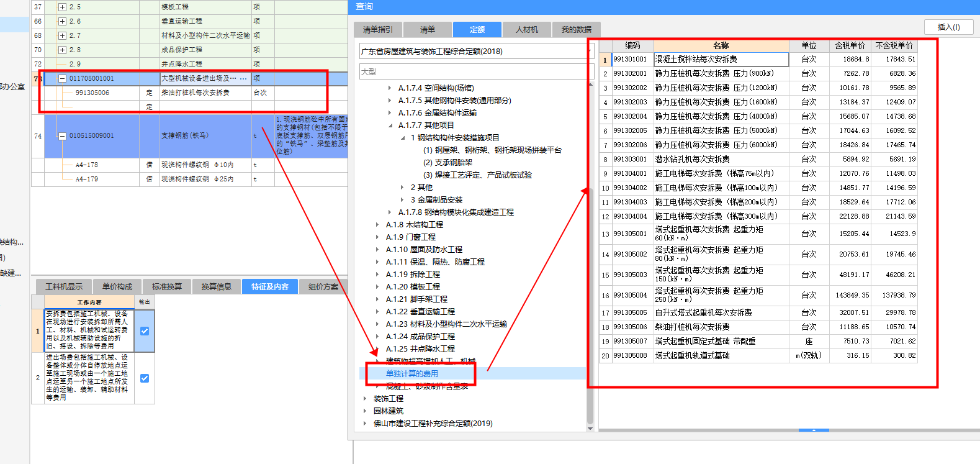Collapse item 011705001001 row
Viewport: 980px width, 464px height.
point(62,78)
